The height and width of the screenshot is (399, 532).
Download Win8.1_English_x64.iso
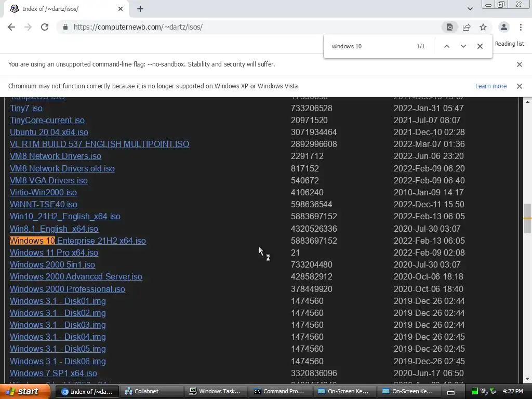tap(54, 229)
